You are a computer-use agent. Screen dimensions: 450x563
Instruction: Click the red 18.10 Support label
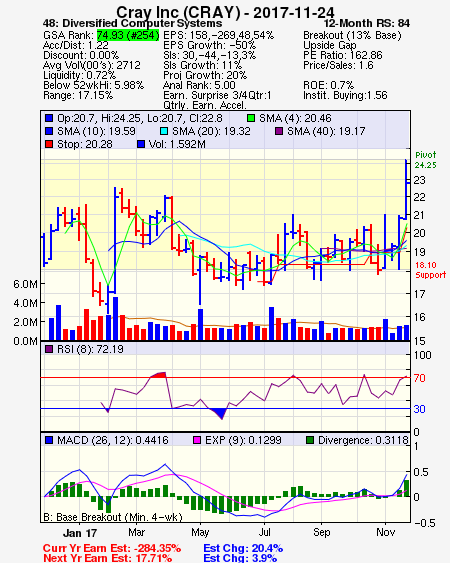pyautogui.click(x=431, y=270)
